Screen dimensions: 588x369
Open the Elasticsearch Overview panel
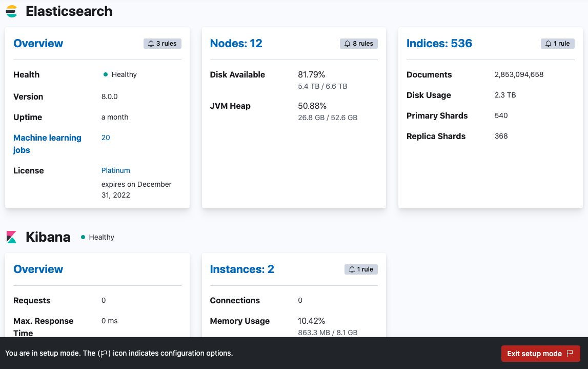pyautogui.click(x=38, y=44)
